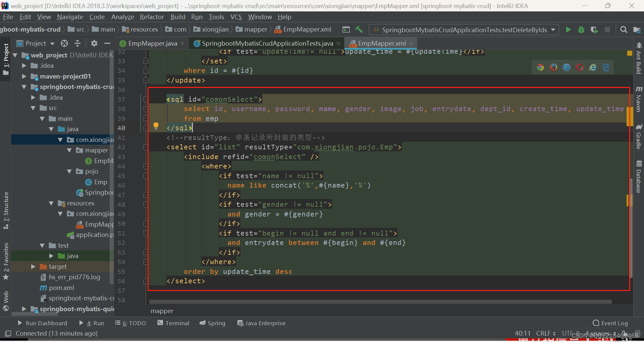
Task: Fold the sql block at line 37
Action: pos(146,99)
